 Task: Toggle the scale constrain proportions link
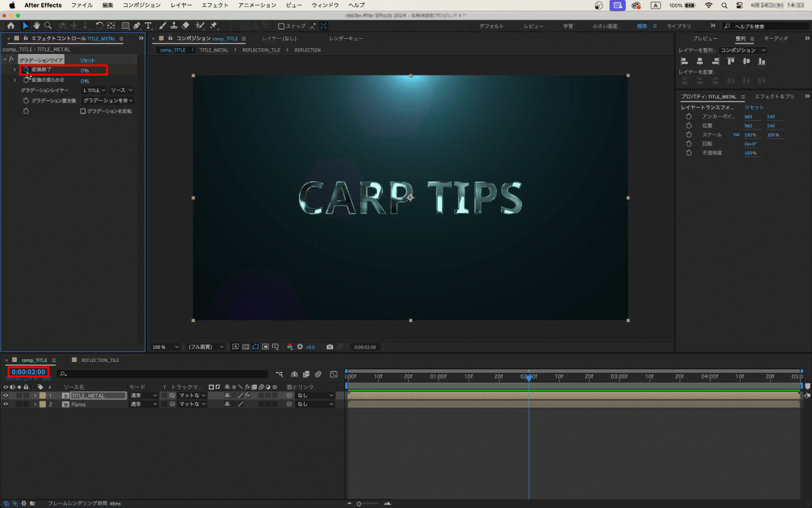point(737,135)
